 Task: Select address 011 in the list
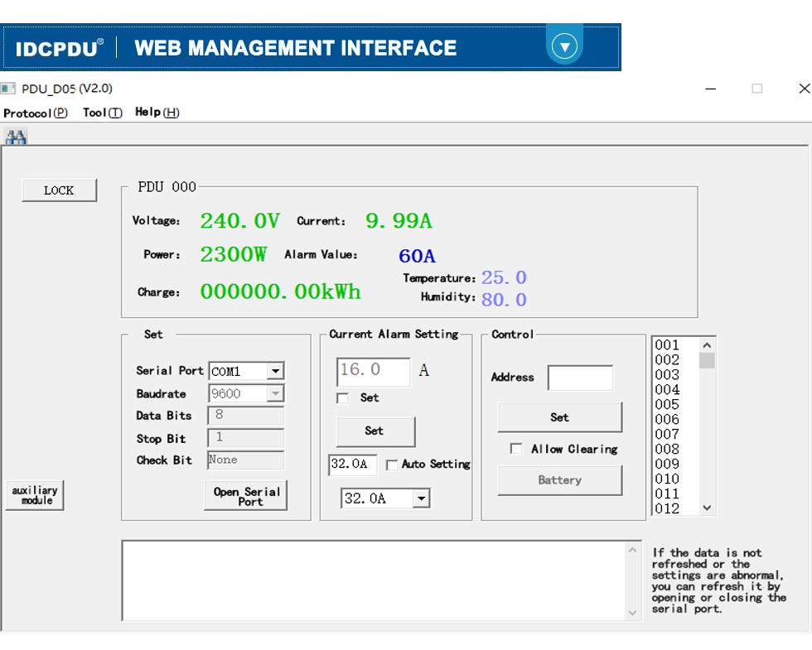point(667,494)
